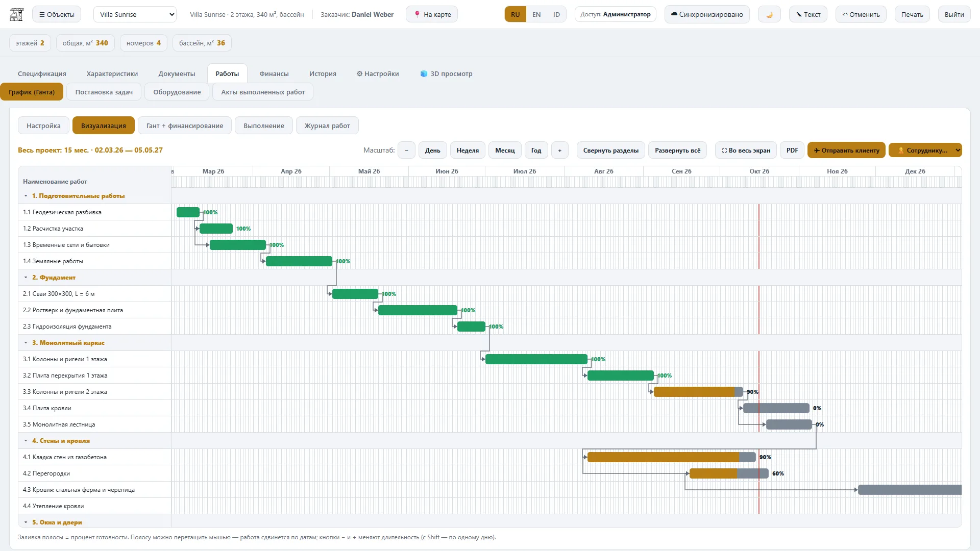Image resolution: width=980 pixels, height=551 pixels.
Task: Export chart with PDF button
Action: (x=792, y=151)
